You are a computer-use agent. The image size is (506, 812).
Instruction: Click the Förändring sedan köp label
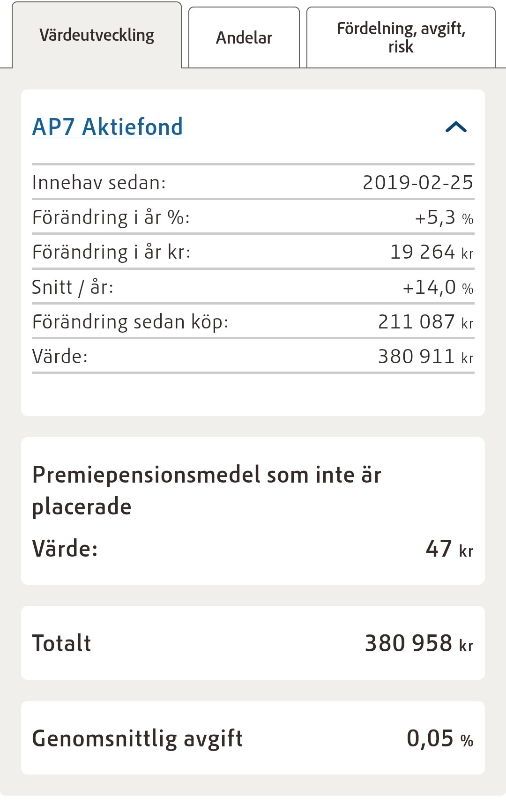pyautogui.click(x=130, y=322)
